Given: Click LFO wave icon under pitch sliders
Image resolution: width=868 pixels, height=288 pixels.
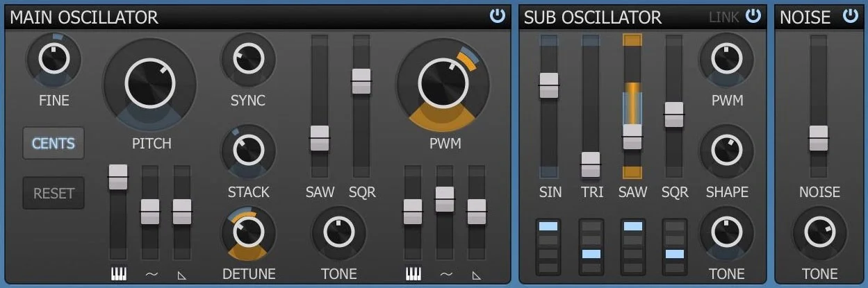Looking at the screenshot, I should click(x=151, y=274).
